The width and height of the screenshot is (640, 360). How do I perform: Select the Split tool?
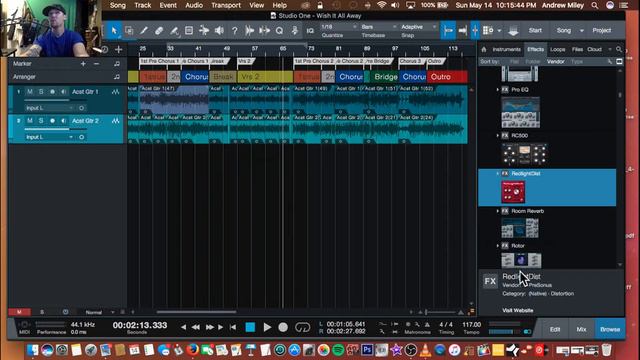pyautogui.click(x=174, y=31)
